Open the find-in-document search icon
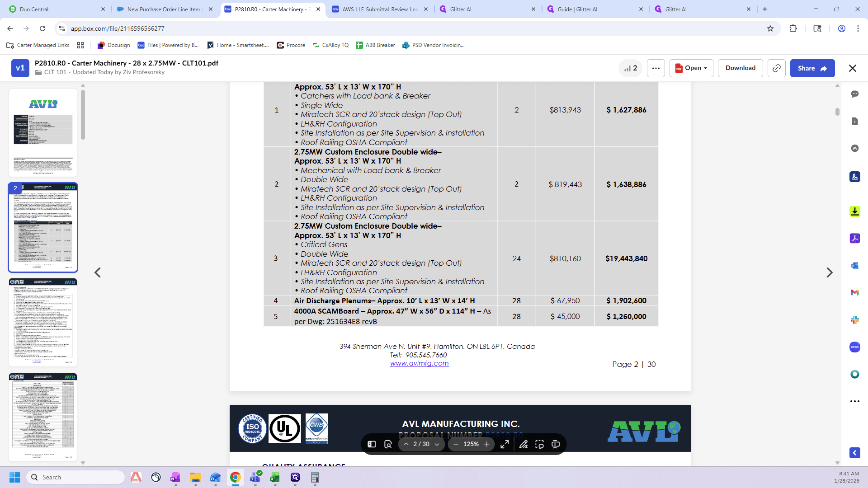 (x=388, y=444)
